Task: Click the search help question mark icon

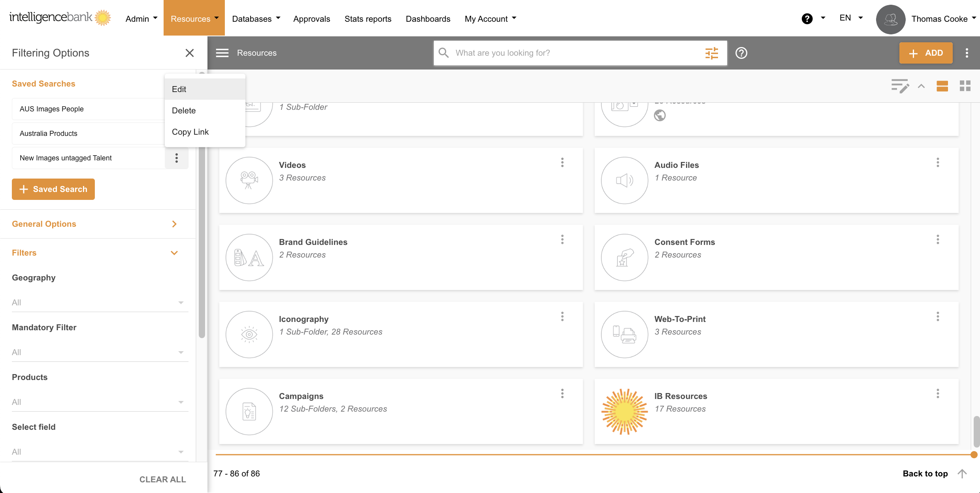Action: point(741,53)
